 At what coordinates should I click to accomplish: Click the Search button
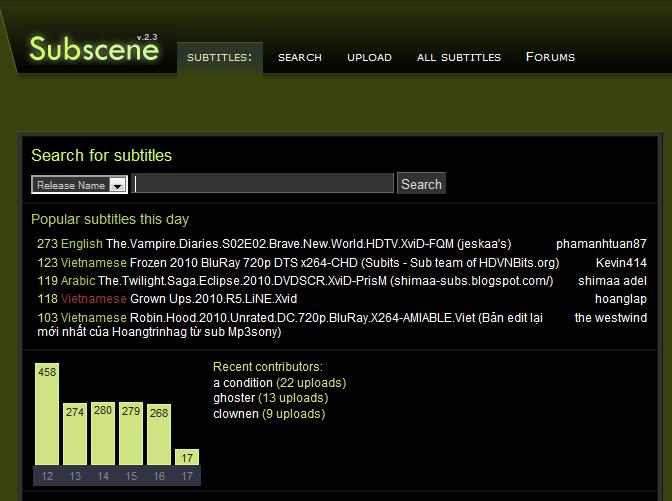click(x=421, y=183)
